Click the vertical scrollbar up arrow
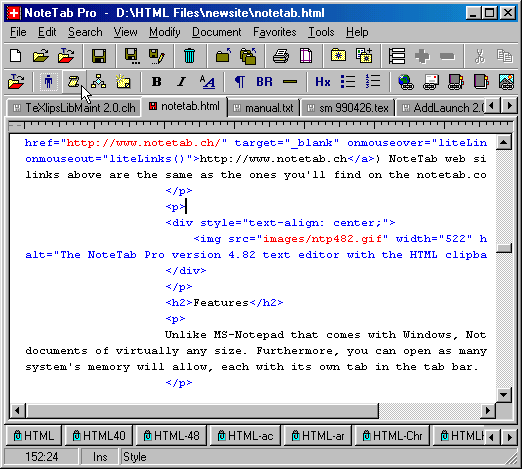Screen dimensions: 522x469 504,143
